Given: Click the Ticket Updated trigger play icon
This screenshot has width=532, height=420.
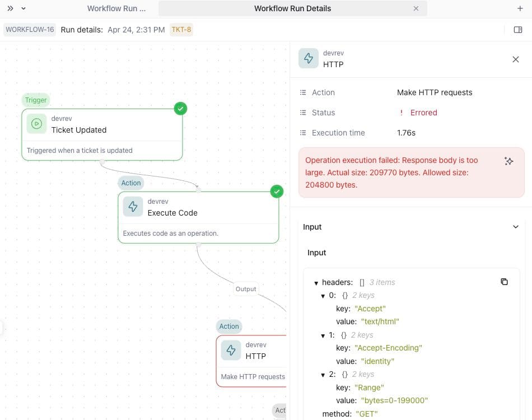Looking at the screenshot, I should 37,124.
